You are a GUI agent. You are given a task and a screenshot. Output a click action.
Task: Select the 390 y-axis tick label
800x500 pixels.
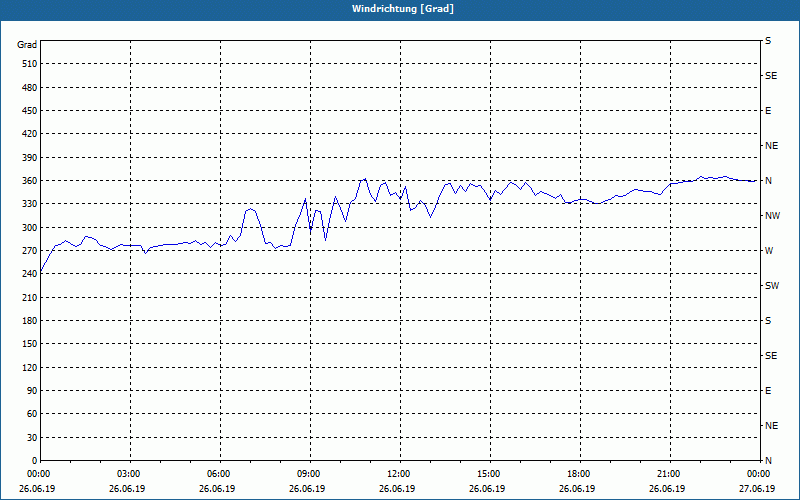click(x=30, y=158)
